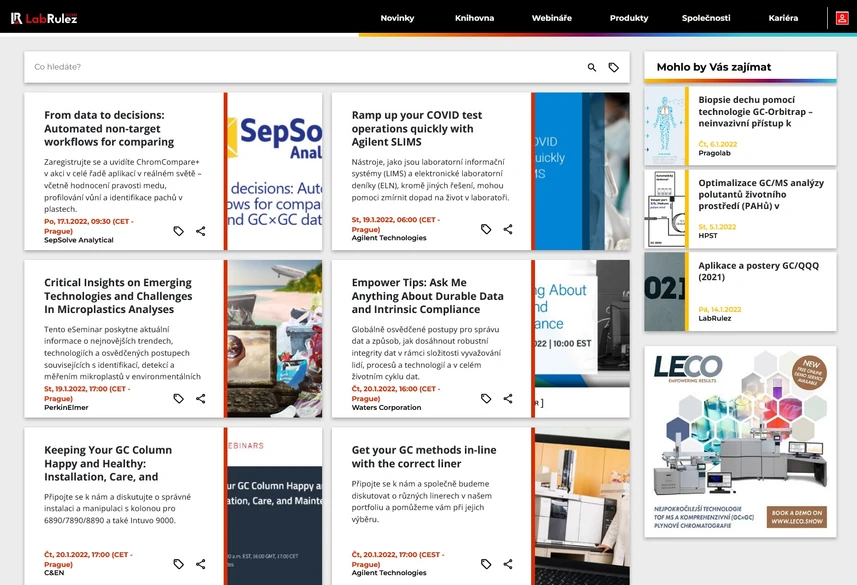
Task: Click date 'Pá, 14.1.2022' on sidebar item
Action: [x=720, y=309]
